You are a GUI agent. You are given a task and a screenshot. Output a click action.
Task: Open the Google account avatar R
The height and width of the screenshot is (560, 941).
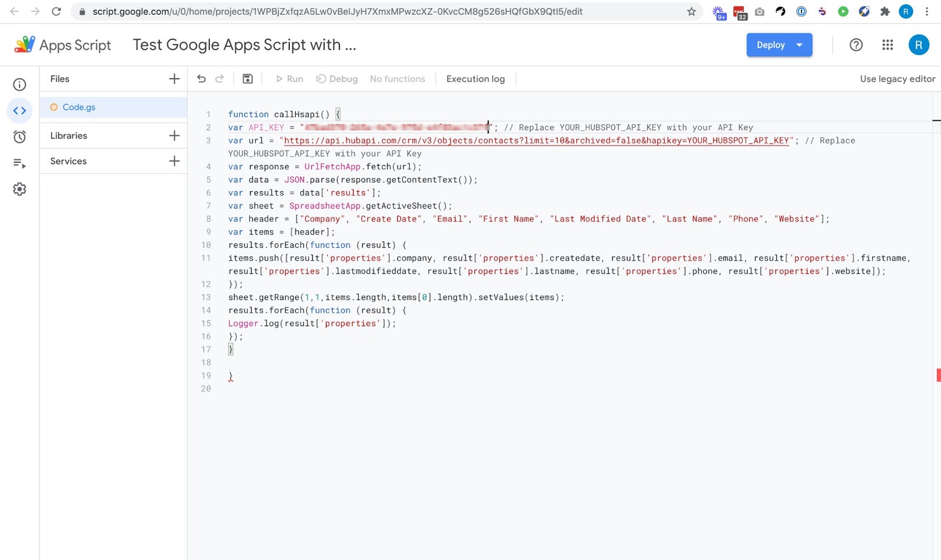919,45
